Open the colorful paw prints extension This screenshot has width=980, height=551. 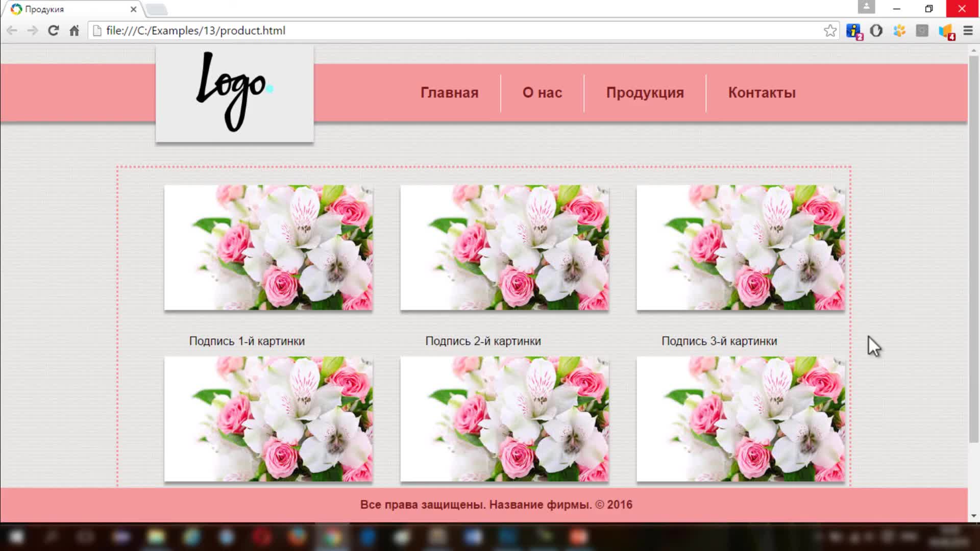(899, 31)
